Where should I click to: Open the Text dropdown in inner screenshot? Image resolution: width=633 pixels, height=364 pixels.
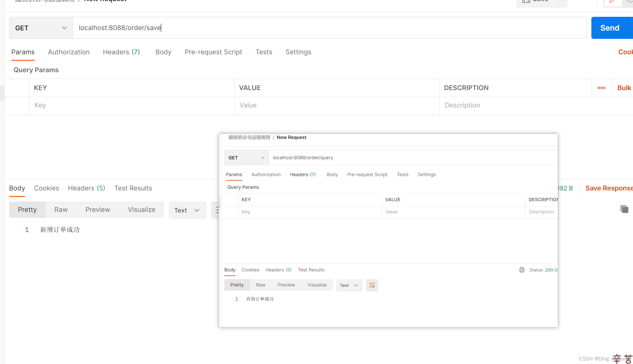click(x=349, y=285)
